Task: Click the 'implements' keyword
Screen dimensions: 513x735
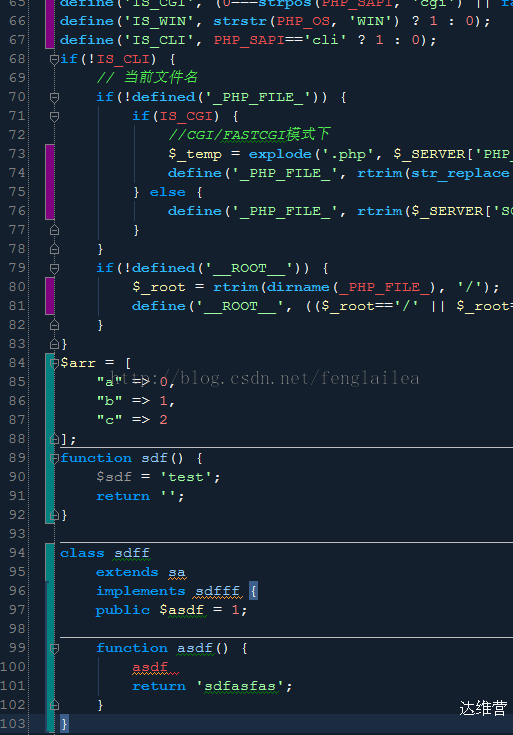Action: (x=141, y=591)
